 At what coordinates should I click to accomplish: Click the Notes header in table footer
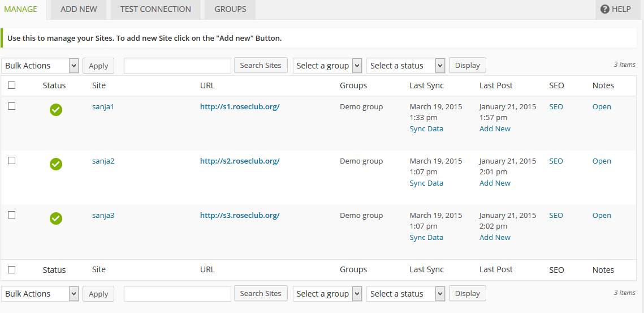coord(603,270)
